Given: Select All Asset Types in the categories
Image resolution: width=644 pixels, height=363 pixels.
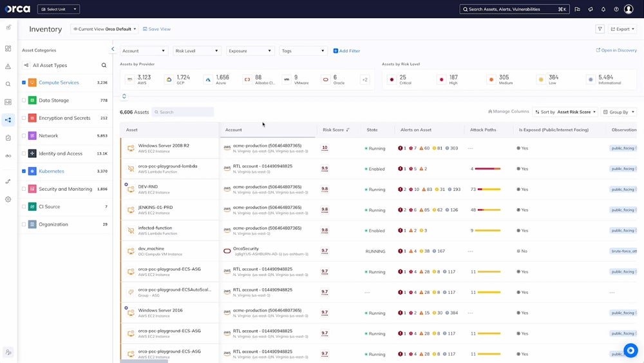Looking at the screenshot, I should (50, 65).
